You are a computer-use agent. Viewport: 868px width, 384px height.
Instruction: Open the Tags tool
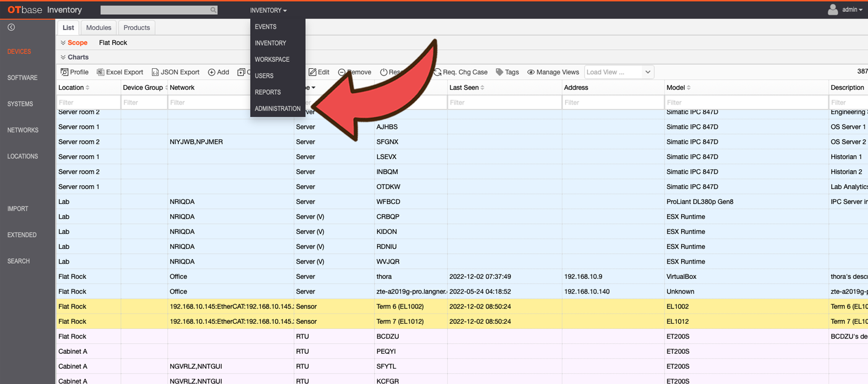point(507,72)
